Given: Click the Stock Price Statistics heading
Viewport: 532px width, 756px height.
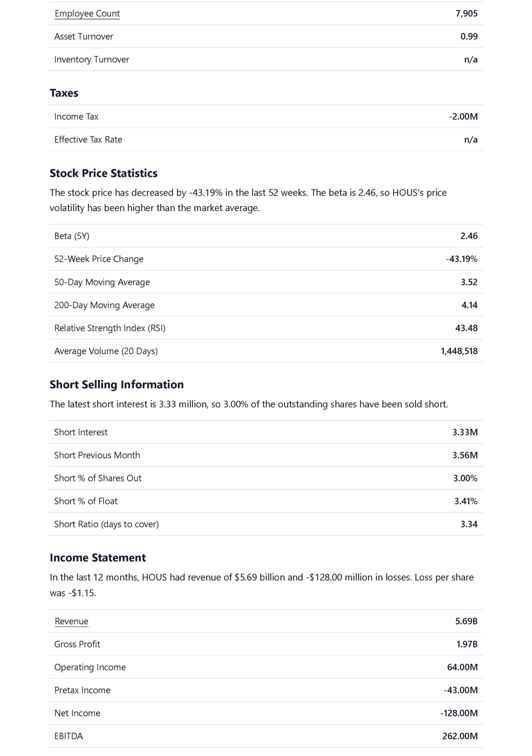Looking at the screenshot, I should (104, 173).
